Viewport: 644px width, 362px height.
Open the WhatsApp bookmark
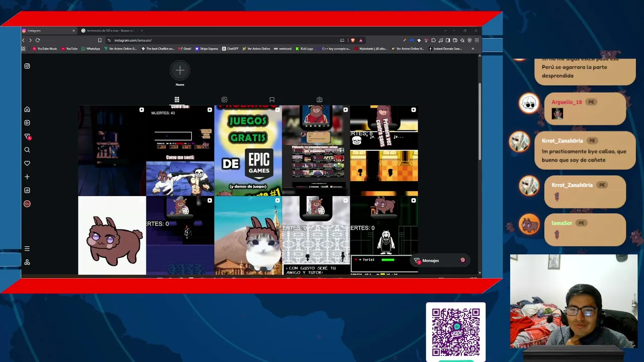91,49
